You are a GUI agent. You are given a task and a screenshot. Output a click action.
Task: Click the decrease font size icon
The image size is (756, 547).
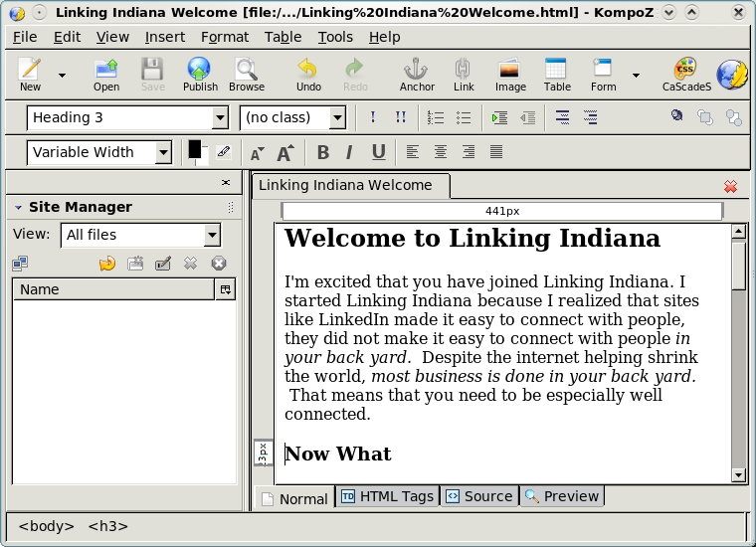click(x=258, y=153)
